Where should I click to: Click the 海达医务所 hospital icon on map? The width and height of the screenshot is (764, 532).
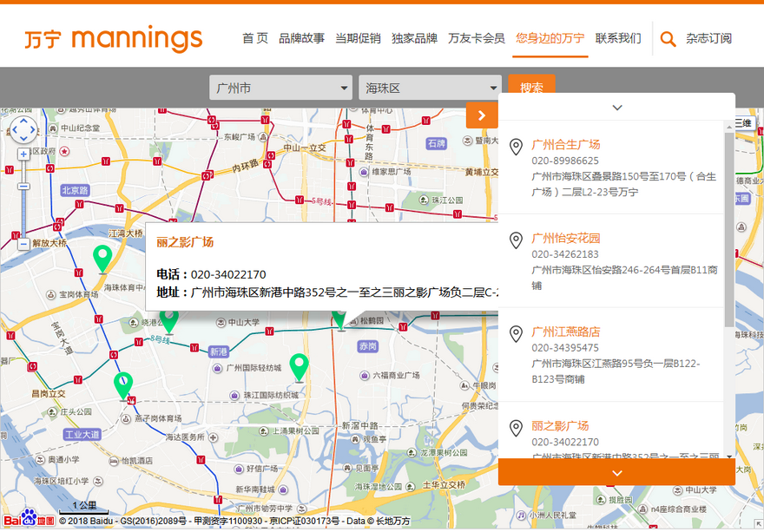(213, 437)
